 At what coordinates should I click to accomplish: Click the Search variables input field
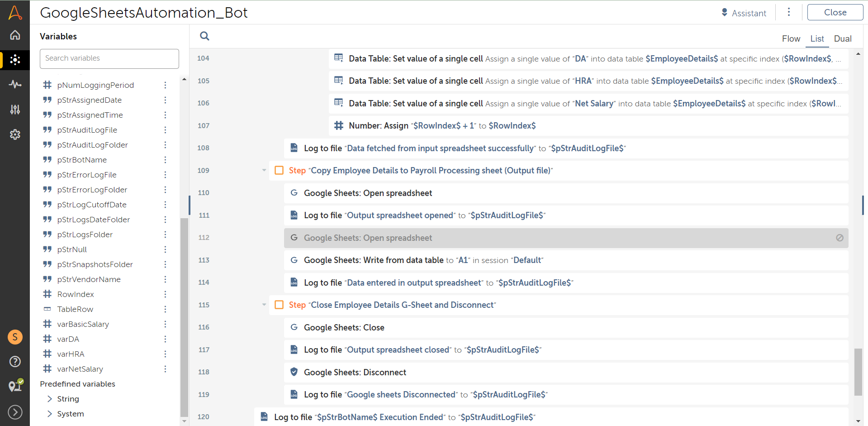pos(109,58)
